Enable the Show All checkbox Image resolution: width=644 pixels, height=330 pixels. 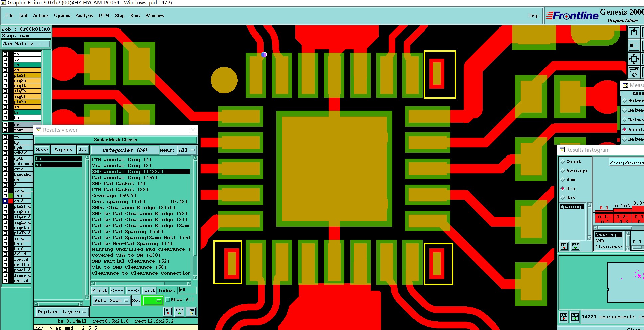click(x=168, y=300)
